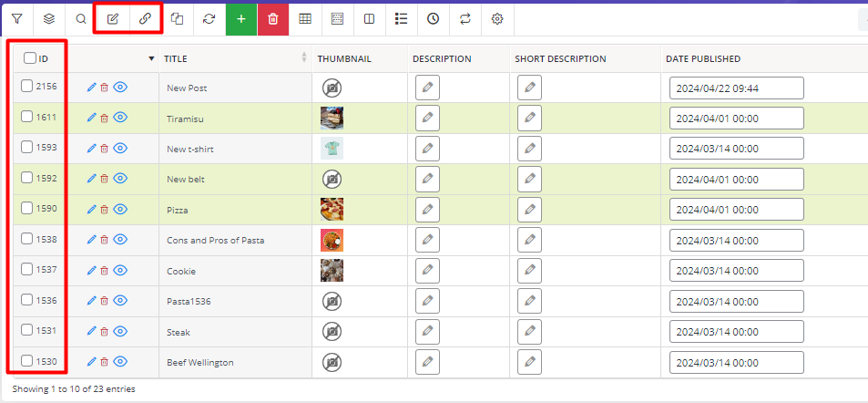Toggle the eye icon for Pizza row
This screenshot has width=868, height=403.
click(x=120, y=209)
